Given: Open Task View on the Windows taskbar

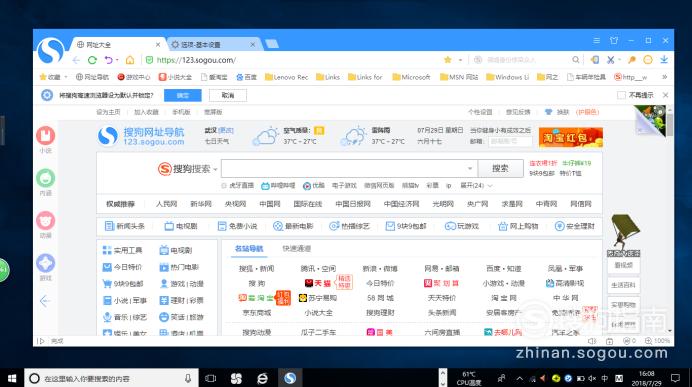Looking at the screenshot, I should tap(211, 378).
